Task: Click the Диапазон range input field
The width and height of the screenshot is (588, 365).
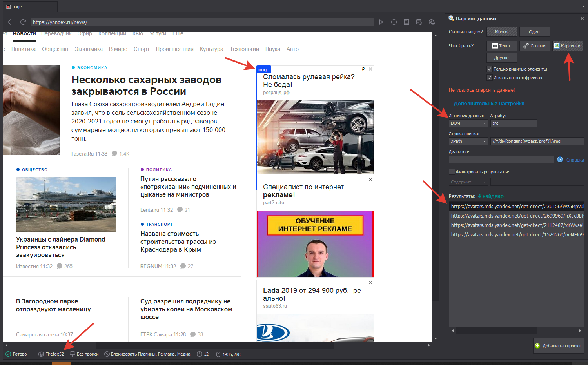Action: [501, 160]
